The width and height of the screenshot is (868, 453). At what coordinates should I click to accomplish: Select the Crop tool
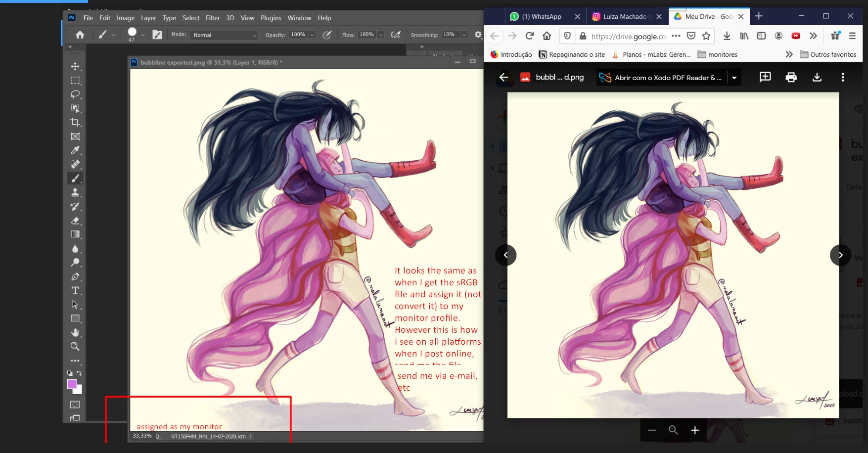tap(75, 122)
